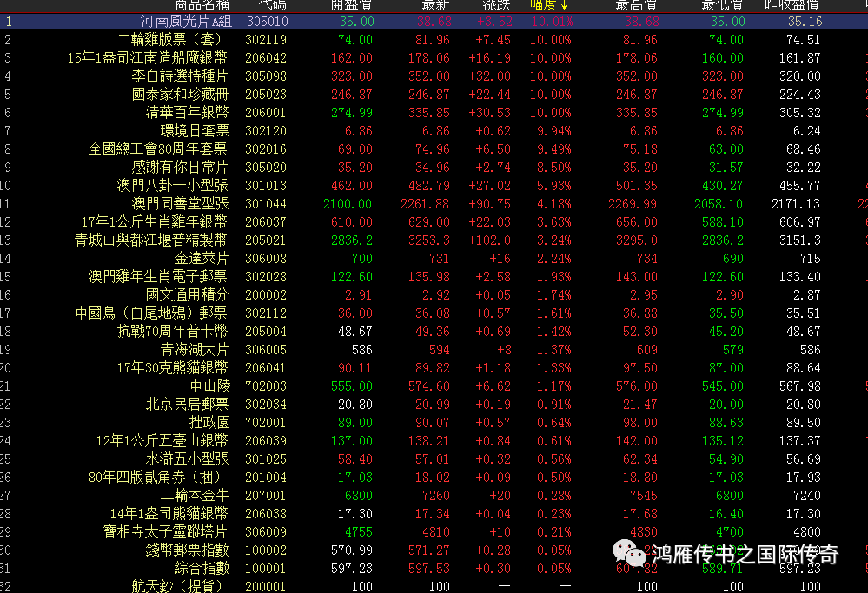This screenshot has width=868, height=593.
Task: Click latest price 3253.3 cell
Action: (x=429, y=240)
